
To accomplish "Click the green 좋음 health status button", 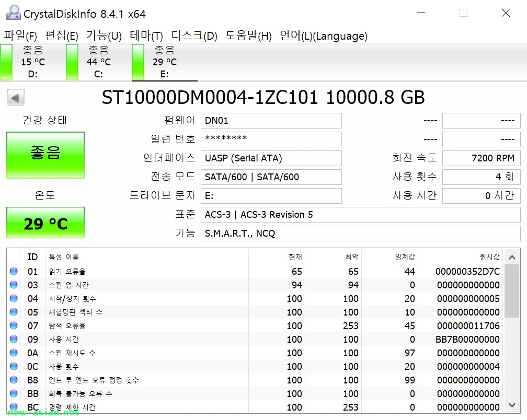I will pos(45,155).
